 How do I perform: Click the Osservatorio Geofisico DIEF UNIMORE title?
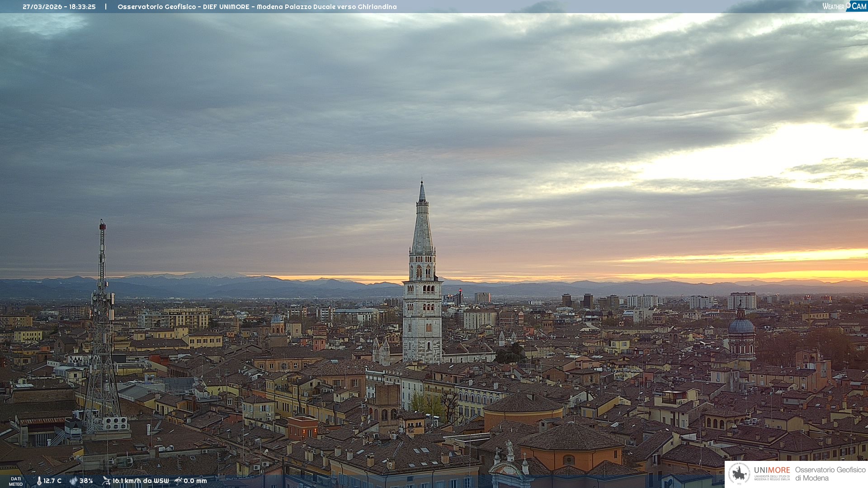pos(257,7)
